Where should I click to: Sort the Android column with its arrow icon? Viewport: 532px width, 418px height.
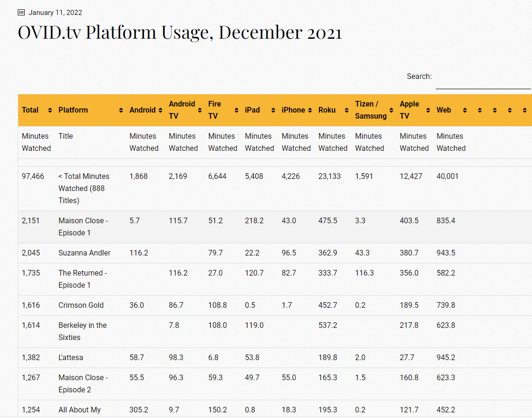point(160,110)
